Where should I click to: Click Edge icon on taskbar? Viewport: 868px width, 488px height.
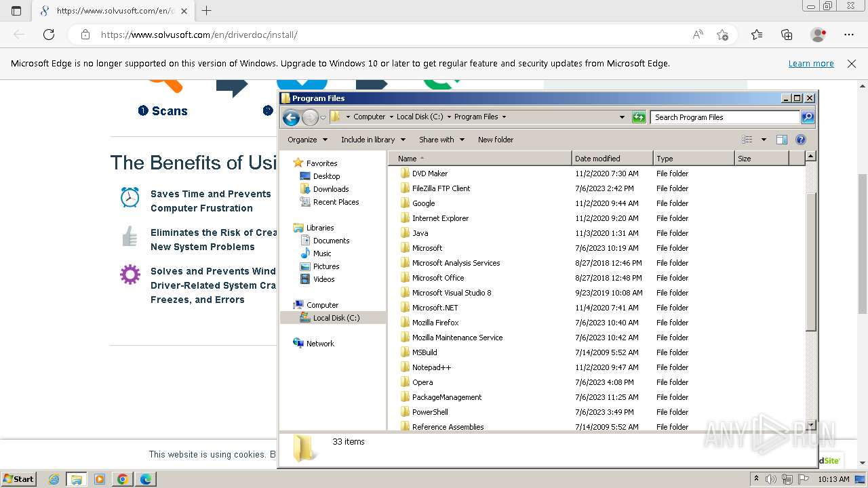(x=146, y=479)
